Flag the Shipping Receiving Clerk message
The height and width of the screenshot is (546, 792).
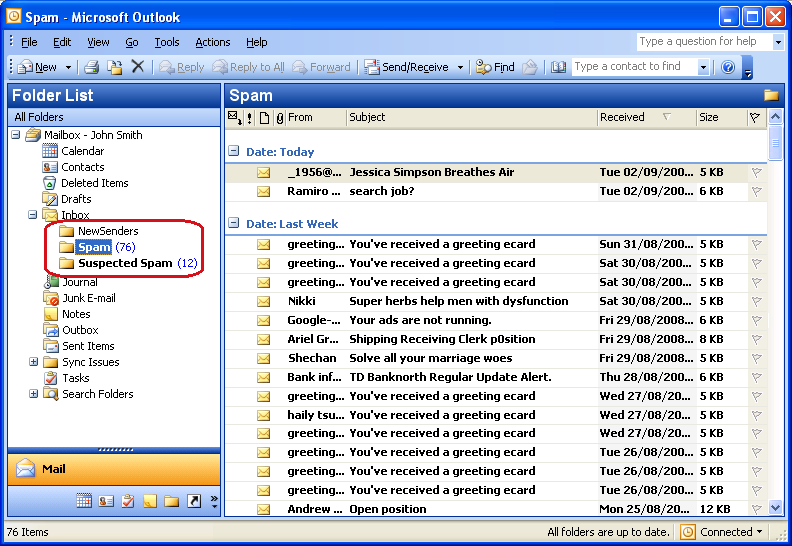756,339
